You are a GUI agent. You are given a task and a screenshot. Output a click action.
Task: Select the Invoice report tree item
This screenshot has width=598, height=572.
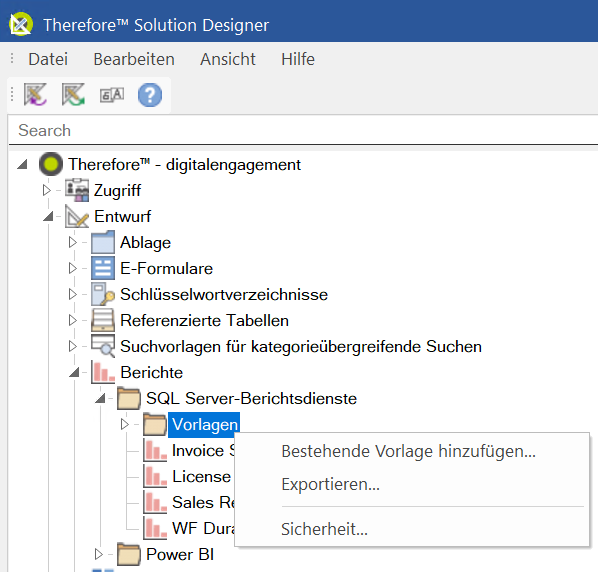tap(203, 450)
